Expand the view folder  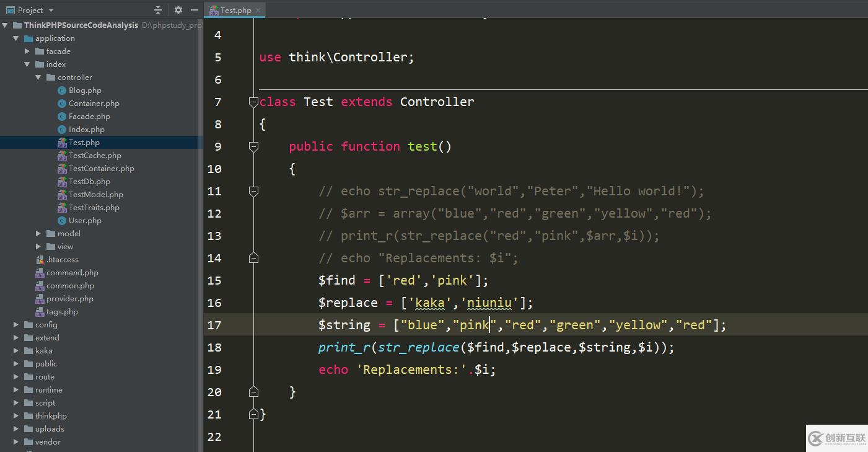pyautogui.click(x=38, y=247)
